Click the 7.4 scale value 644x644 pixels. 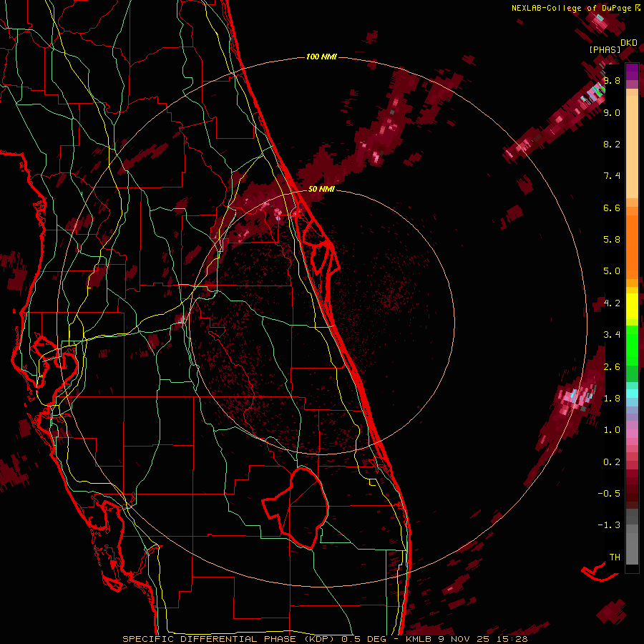pos(612,176)
